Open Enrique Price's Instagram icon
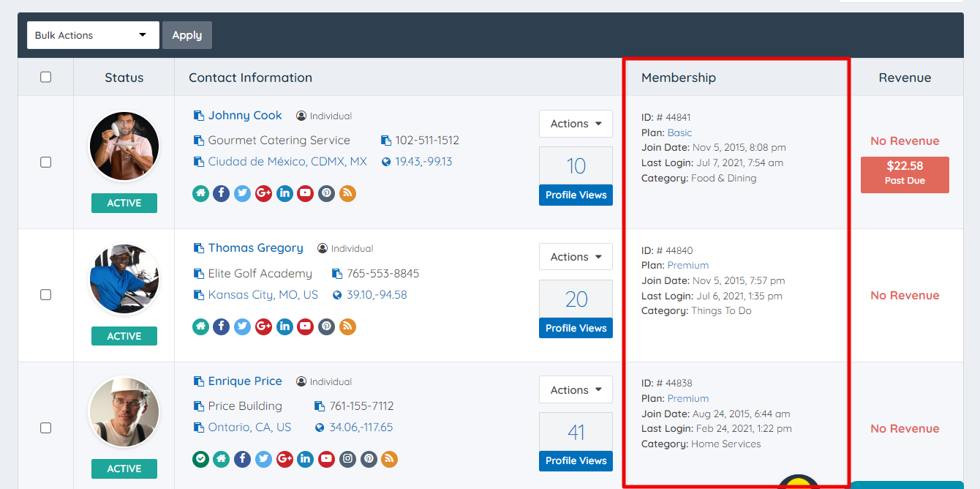The height and width of the screenshot is (489, 980). point(348,459)
